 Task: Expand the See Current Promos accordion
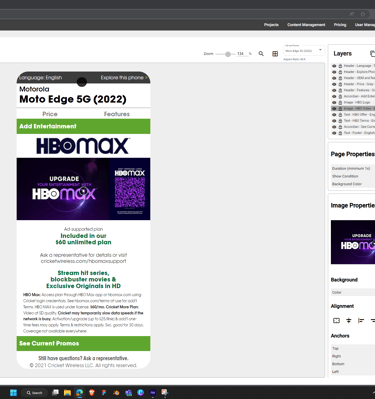pos(83,343)
